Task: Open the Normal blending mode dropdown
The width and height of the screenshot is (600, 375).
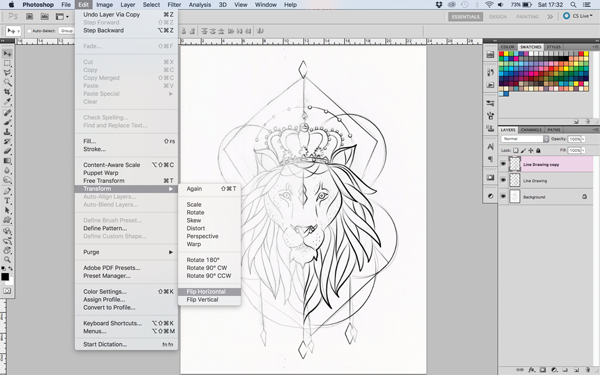Action: (x=525, y=139)
